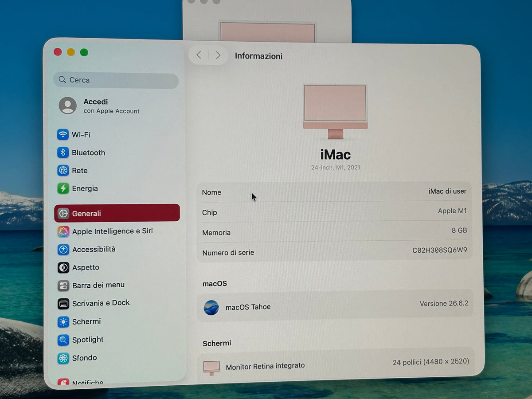532x399 pixels.
Task: Click the Generali gear icon
Action: point(63,213)
